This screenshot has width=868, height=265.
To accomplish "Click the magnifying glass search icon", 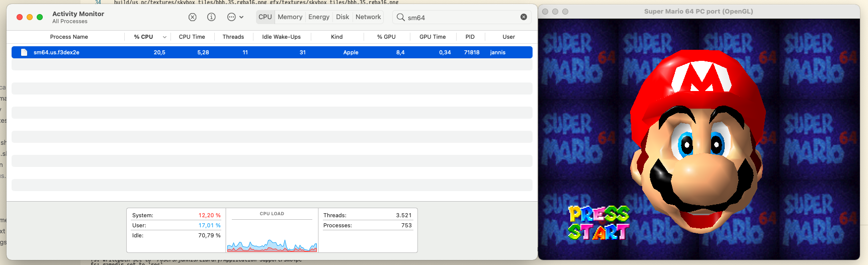I will click(x=400, y=17).
